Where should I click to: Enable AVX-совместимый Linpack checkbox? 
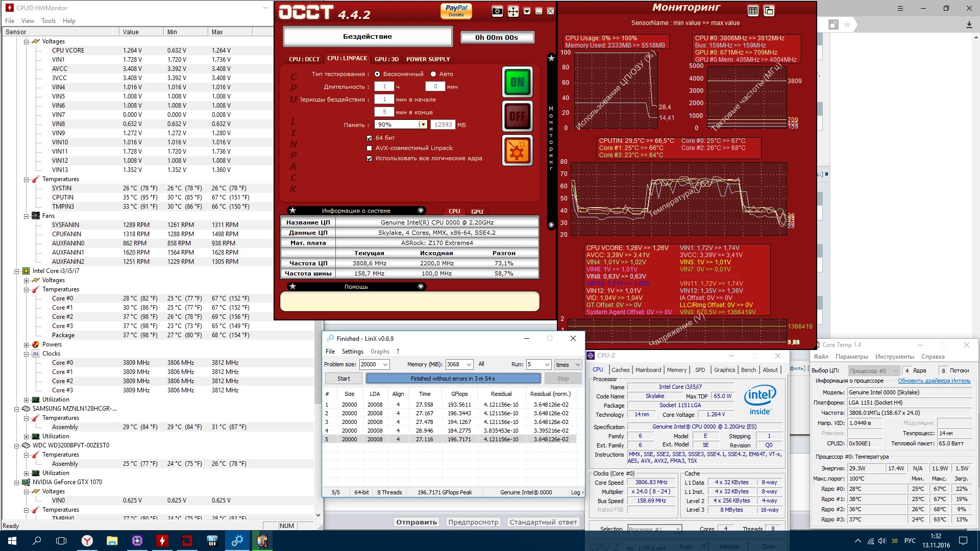pyautogui.click(x=369, y=148)
